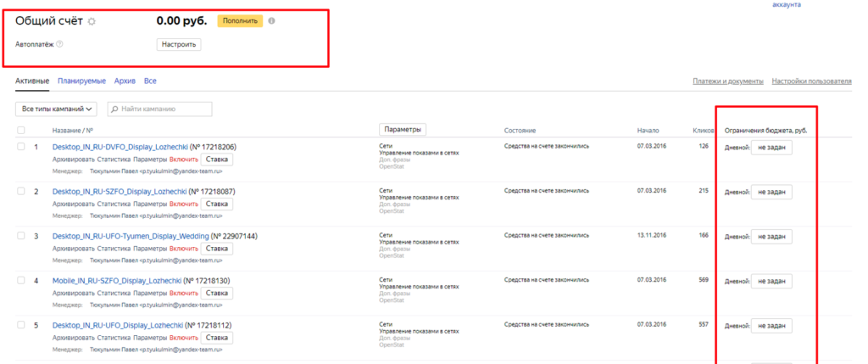Click Включить link for campaign 17218130
The image size is (868, 364).
(183, 293)
